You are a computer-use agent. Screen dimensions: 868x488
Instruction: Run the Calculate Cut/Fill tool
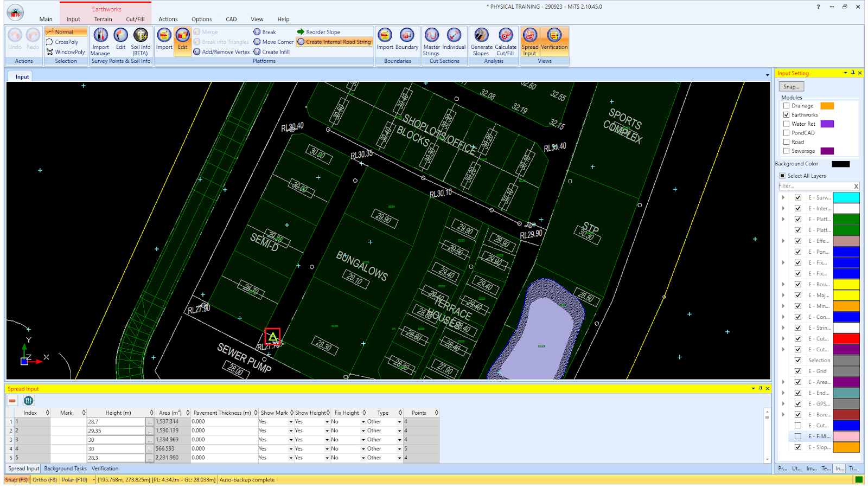(x=506, y=36)
